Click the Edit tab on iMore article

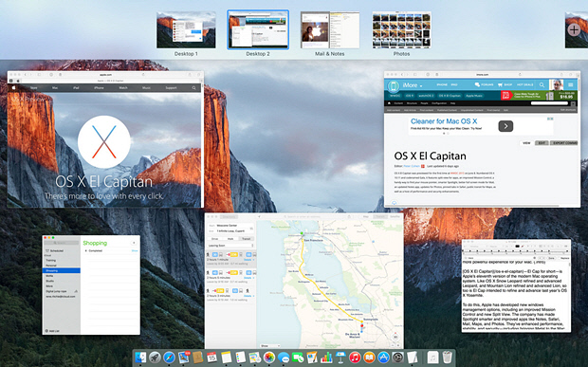(542, 143)
